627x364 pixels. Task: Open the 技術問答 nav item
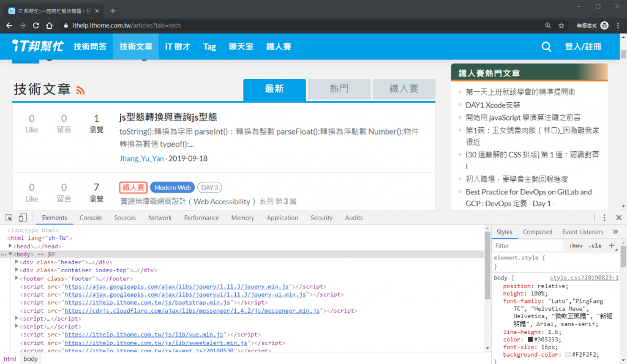90,46
